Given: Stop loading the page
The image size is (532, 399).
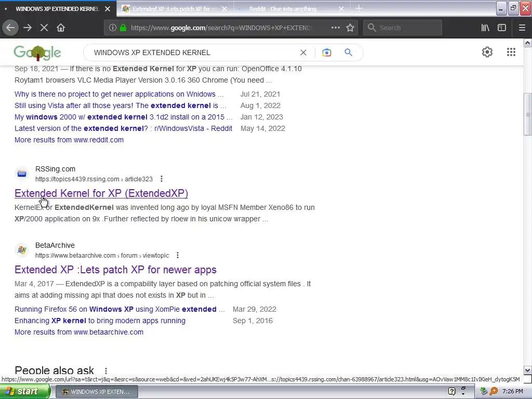Looking at the screenshot, I should 44,28.
